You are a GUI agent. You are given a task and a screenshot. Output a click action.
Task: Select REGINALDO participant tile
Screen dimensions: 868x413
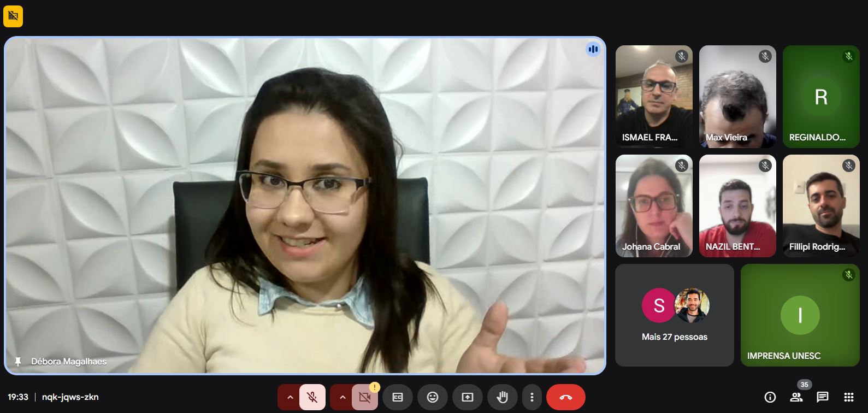821,97
